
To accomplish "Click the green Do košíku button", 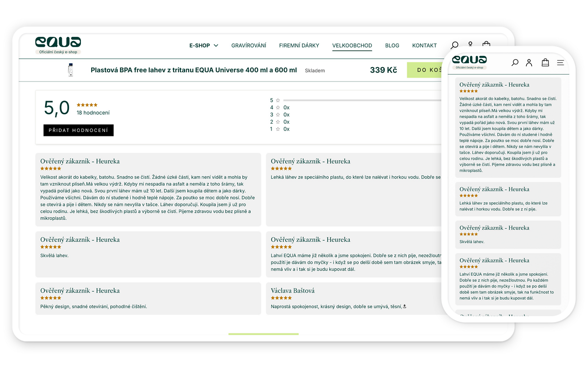I will 426,70.
